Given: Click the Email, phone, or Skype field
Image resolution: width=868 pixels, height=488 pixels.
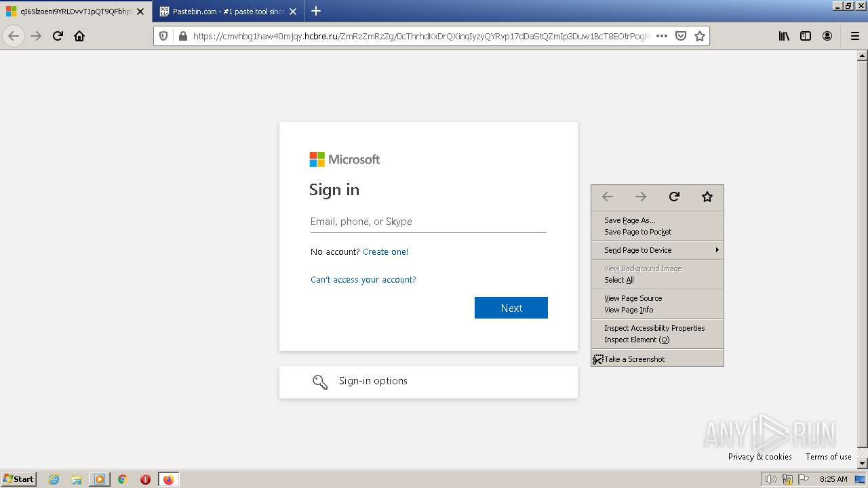Looking at the screenshot, I should point(428,222).
